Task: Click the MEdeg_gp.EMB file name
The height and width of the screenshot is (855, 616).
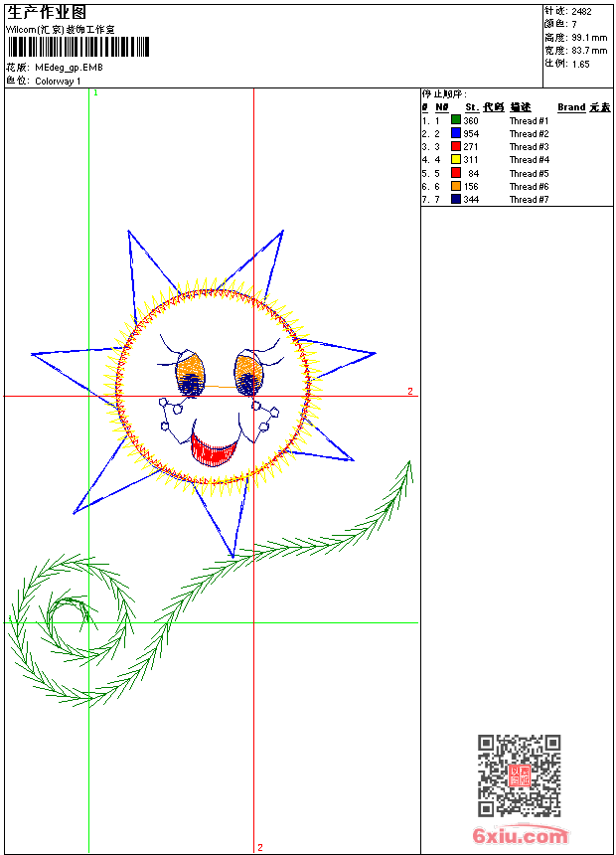Action: [68, 68]
